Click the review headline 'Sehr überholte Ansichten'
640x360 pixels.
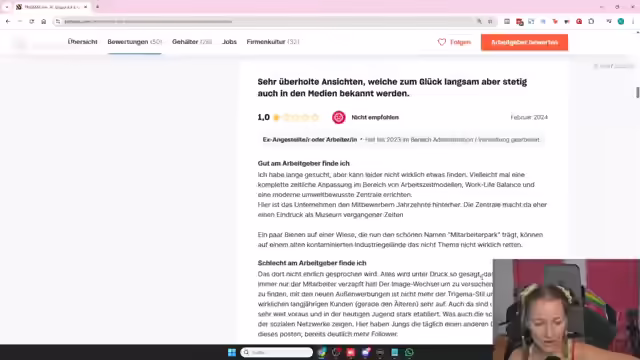coord(392,87)
